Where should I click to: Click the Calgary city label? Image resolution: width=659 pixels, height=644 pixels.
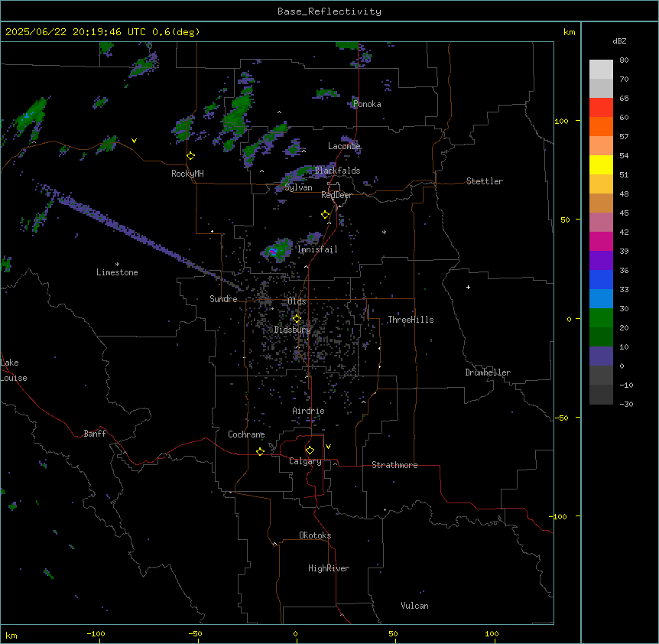(x=305, y=461)
